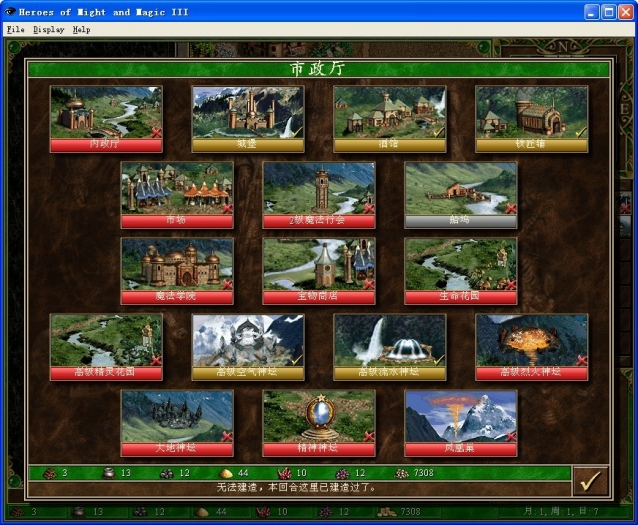Click the red X on 凤凰巢
The height and width of the screenshot is (525, 638).
(x=511, y=437)
